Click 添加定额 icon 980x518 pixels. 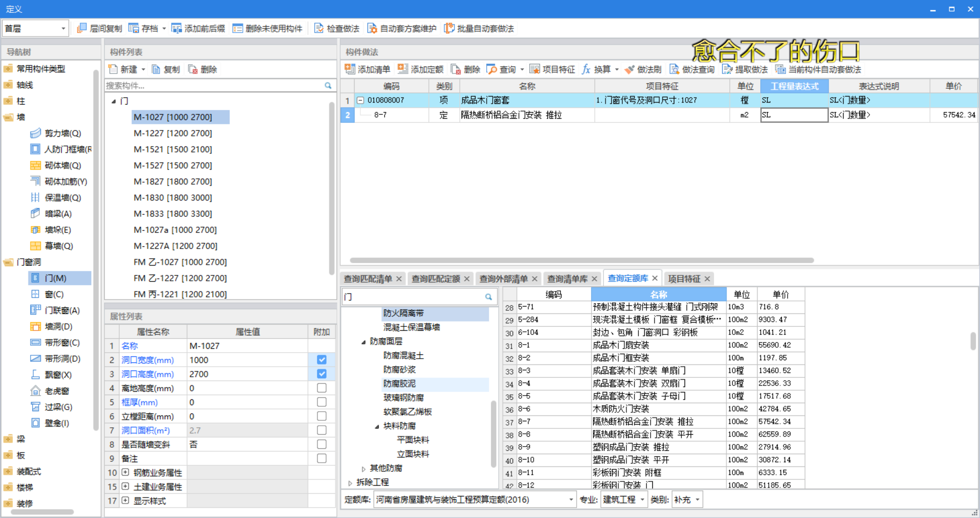click(403, 69)
